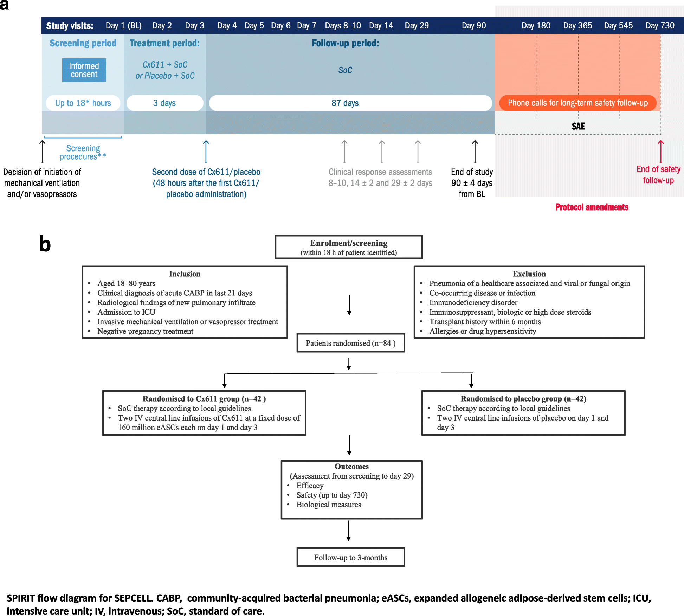
Task: Click the 'Follow-up to 3-months' box
Action: (351, 557)
